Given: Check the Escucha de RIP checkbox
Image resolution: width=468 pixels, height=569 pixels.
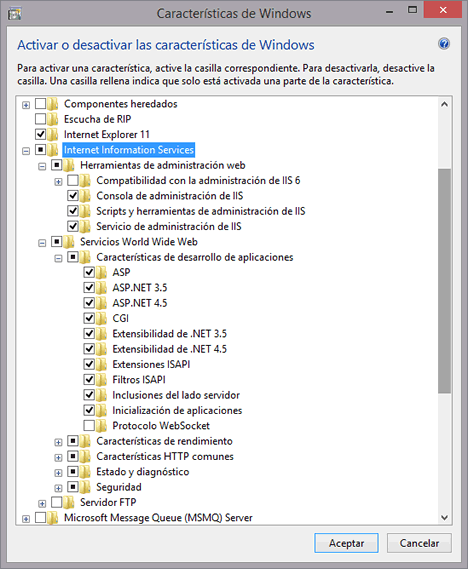Looking at the screenshot, I should (x=40, y=119).
